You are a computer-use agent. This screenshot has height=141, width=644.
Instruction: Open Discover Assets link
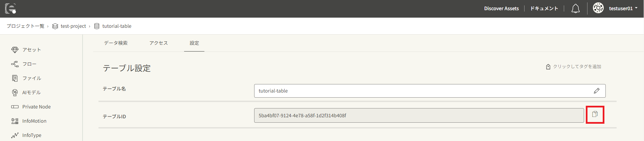501,8
